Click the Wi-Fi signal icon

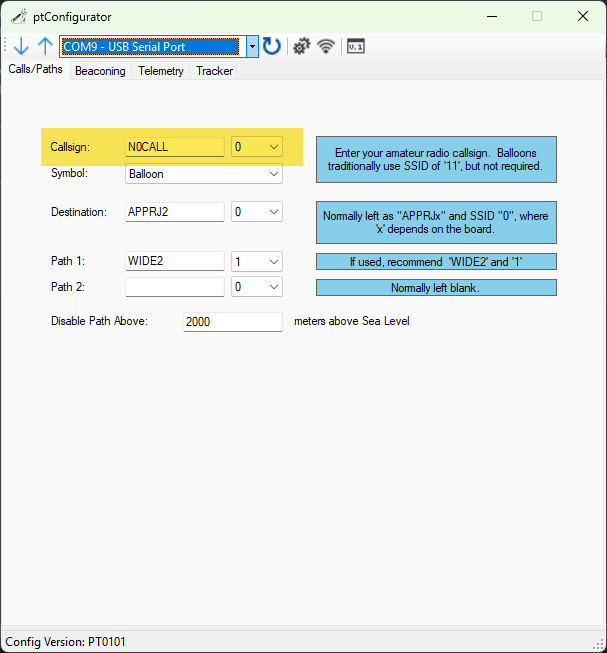click(x=325, y=46)
